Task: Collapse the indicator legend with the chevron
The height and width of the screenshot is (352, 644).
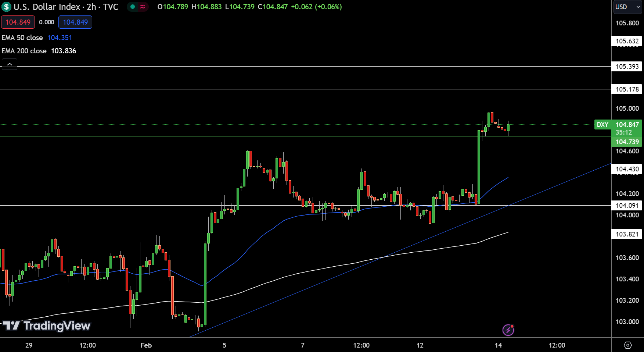Action: (10, 64)
